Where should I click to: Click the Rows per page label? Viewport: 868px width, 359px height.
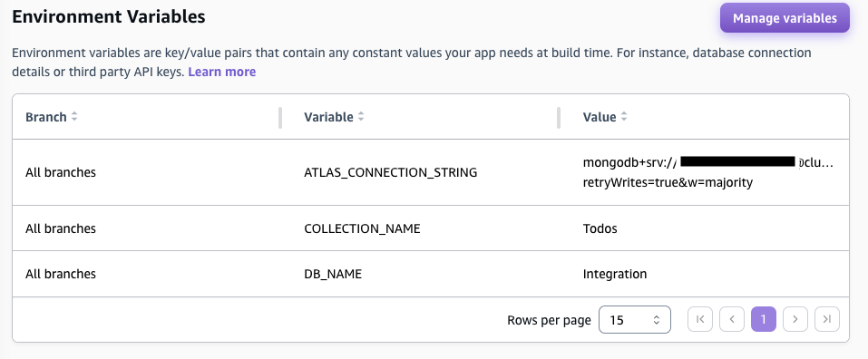(549, 320)
